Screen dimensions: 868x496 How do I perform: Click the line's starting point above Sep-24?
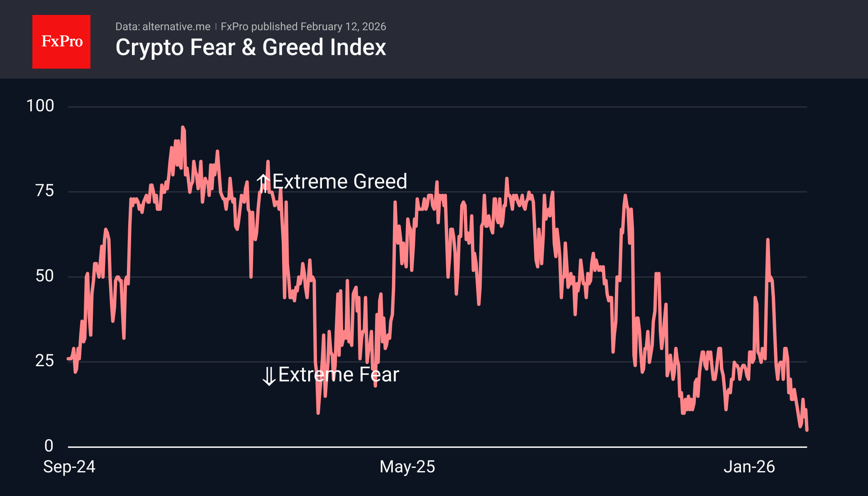tap(68, 359)
